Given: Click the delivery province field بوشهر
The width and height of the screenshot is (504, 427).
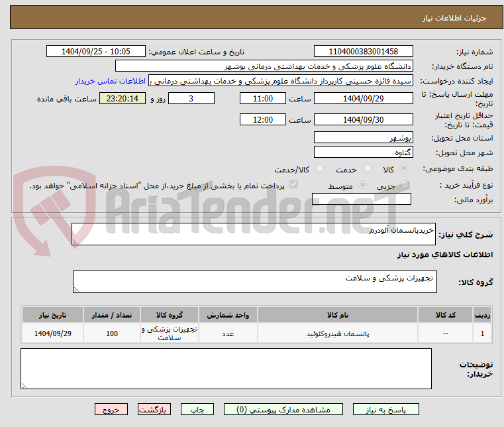Looking at the screenshot, I should pyautogui.click(x=363, y=138).
